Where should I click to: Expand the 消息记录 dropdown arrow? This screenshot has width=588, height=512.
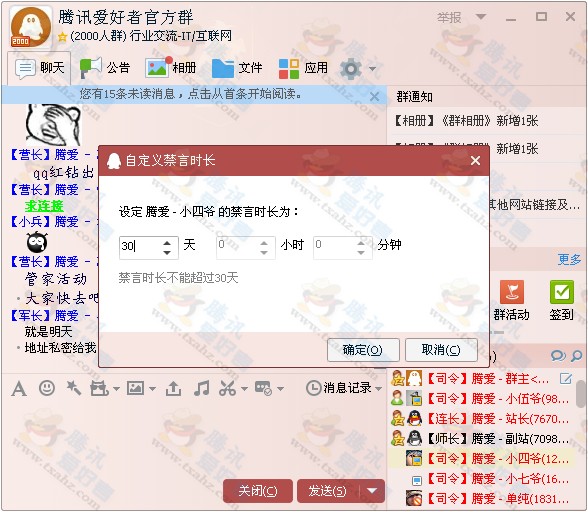pos(378,389)
